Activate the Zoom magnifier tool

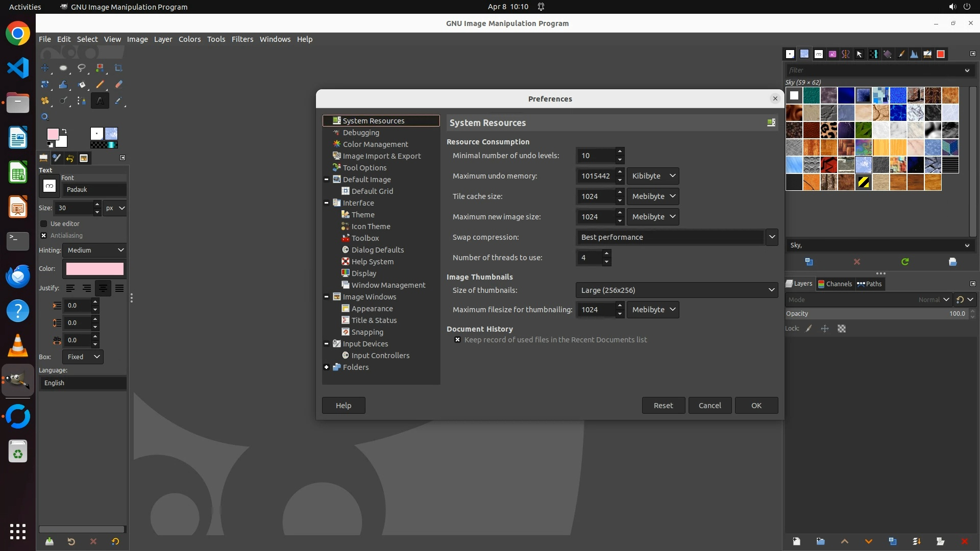coord(45,117)
